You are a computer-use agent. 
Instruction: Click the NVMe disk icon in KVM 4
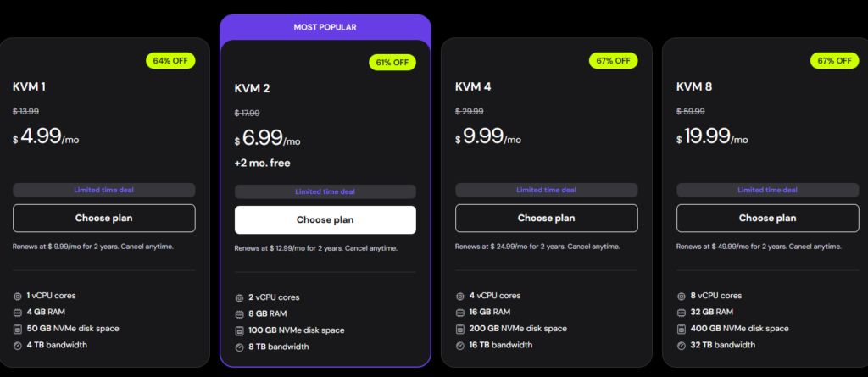(x=460, y=329)
